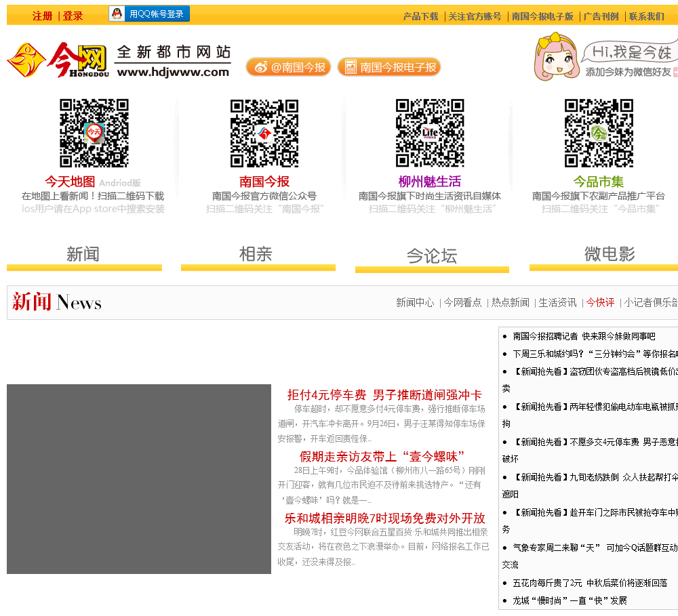This screenshot has height=616, width=678.
Task: Click the 注册 register link
Action: coord(42,16)
